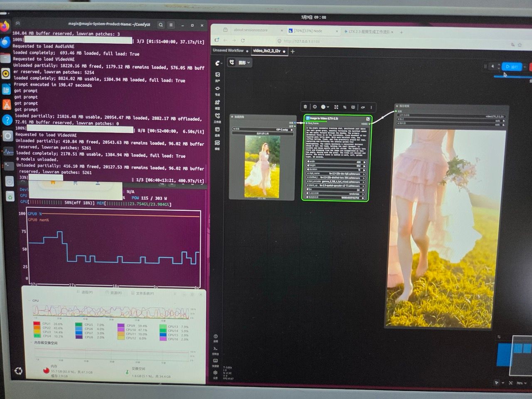The height and width of the screenshot is (399, 532).
Task: Click the sliders icon in selection toolbar
Action: coord(345,107)
